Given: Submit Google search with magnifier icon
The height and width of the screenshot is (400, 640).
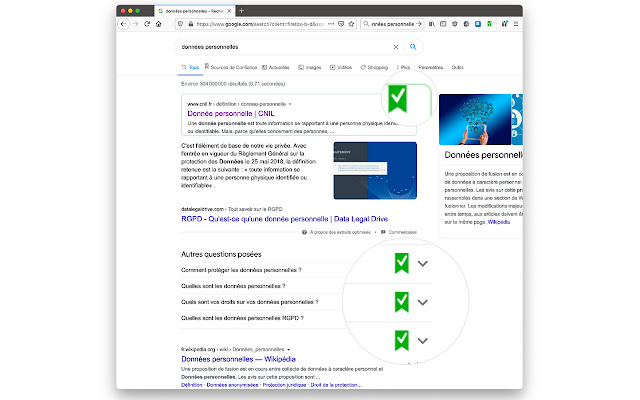Looking at the screenshot, I should pos(413,47).
